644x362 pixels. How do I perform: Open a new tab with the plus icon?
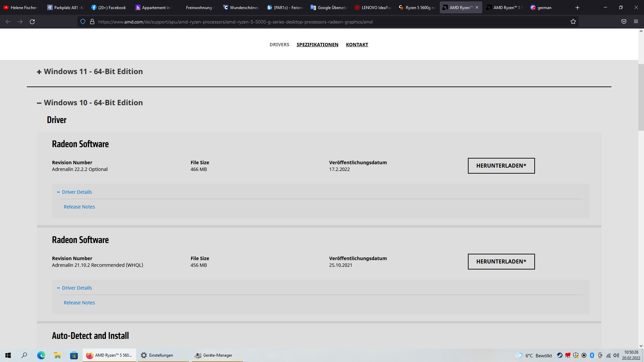tap(577, 7)
